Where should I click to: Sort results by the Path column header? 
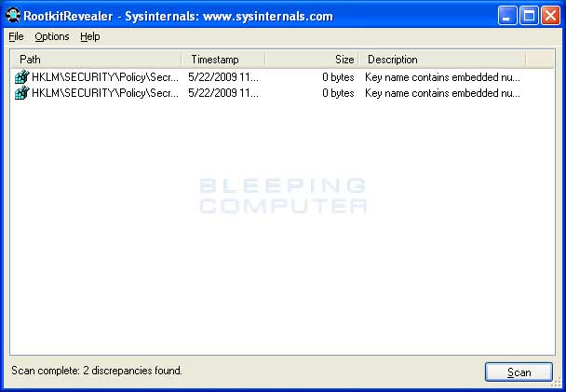[95, 60]
